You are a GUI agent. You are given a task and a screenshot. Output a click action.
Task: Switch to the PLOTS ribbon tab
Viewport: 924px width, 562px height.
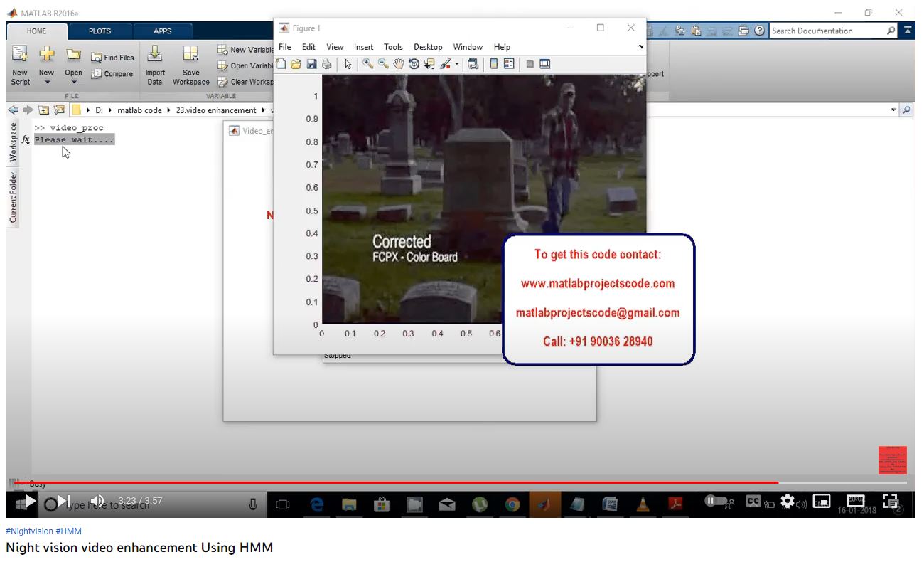click(100, 31)
